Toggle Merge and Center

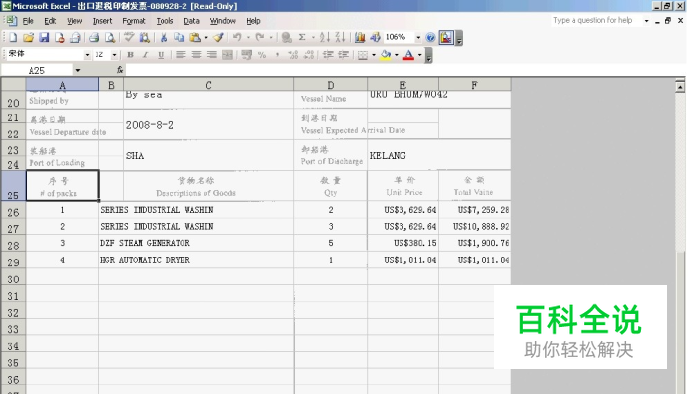(227, 55)
